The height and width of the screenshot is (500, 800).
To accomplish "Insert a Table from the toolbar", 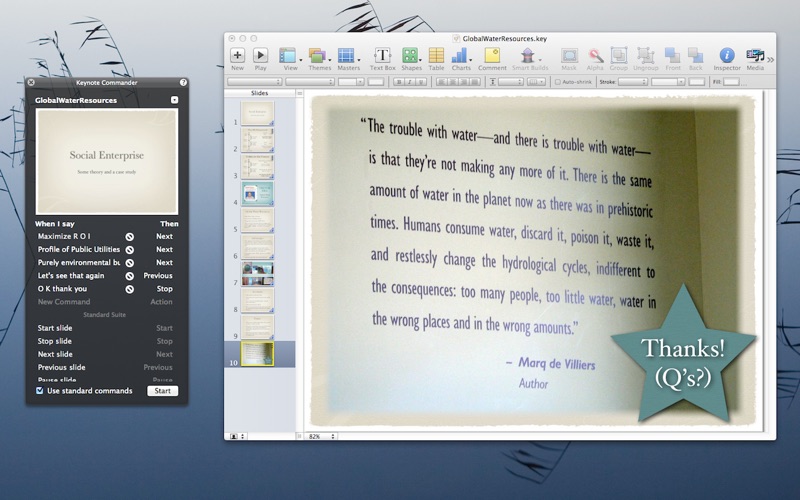I will click(436, 55).
